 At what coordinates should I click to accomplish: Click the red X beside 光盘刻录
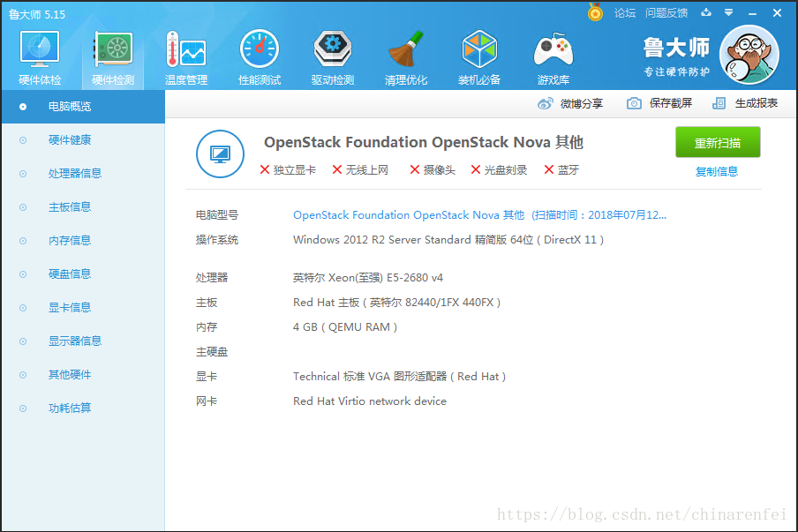(475, 169)
